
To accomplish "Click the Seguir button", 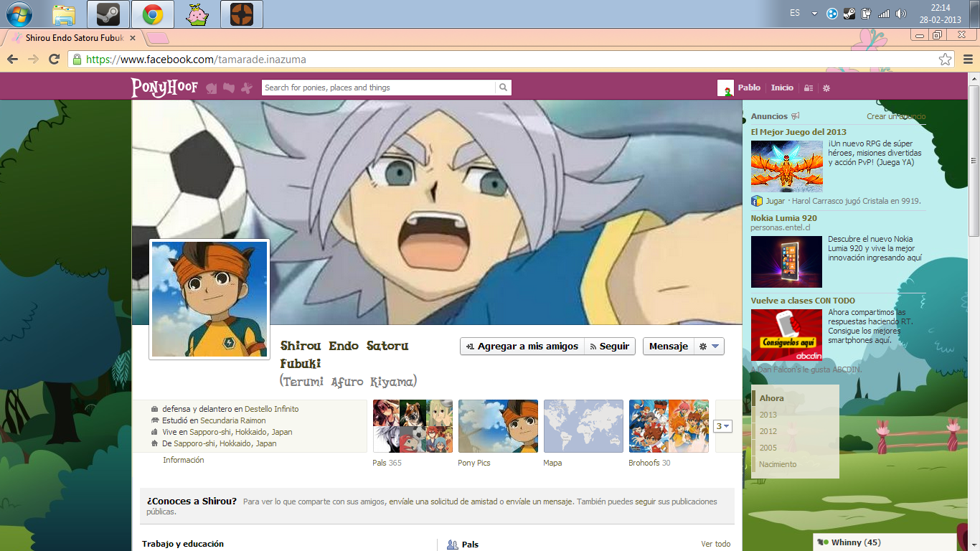I will (x=610, y=347).
